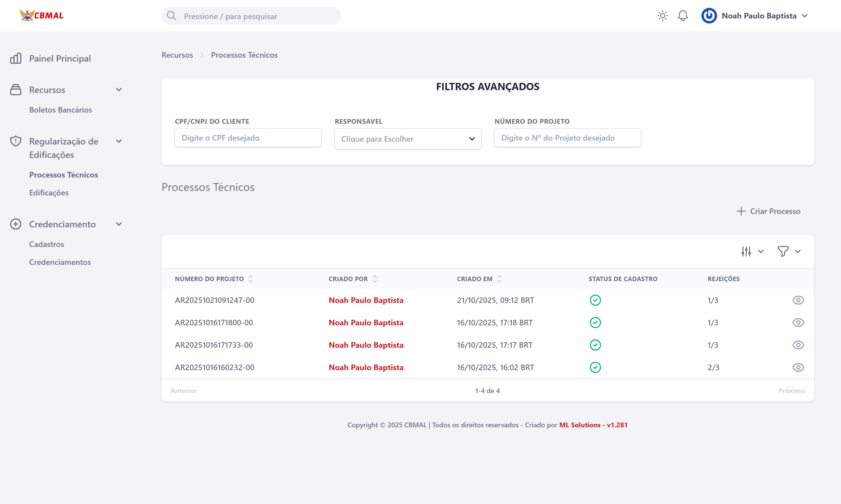View process AR20251016171800-00 with the eye icon
The image size is (841, 504).
[798, 323]
